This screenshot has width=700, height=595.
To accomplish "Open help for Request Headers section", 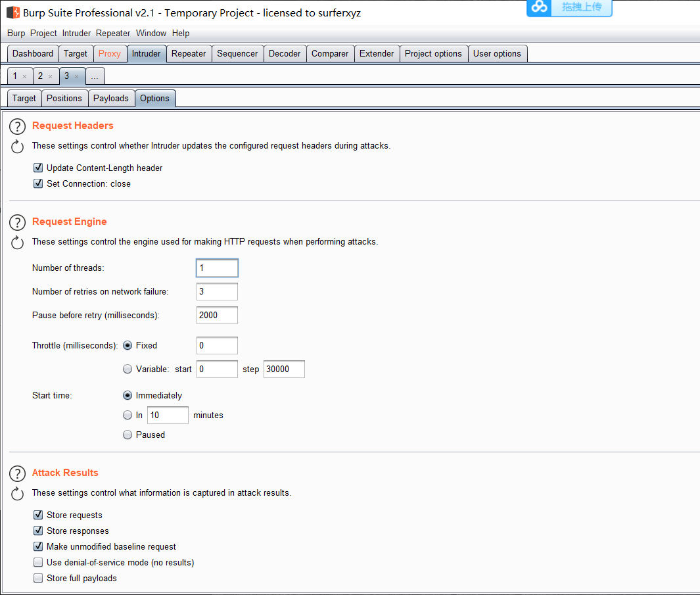I will [x=17, y=126].
